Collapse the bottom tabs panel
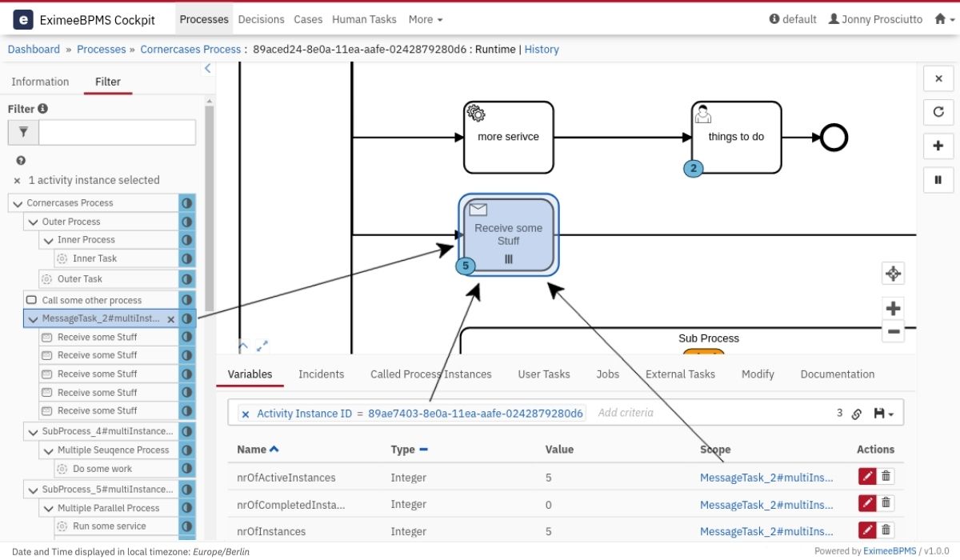Screen dimensions: 960x560 pos(243,346)
